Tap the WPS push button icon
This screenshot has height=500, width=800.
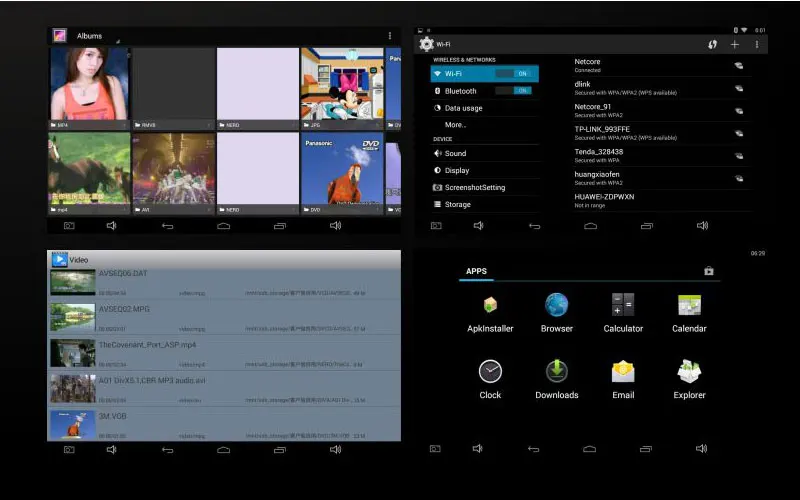tap(712, 44)
